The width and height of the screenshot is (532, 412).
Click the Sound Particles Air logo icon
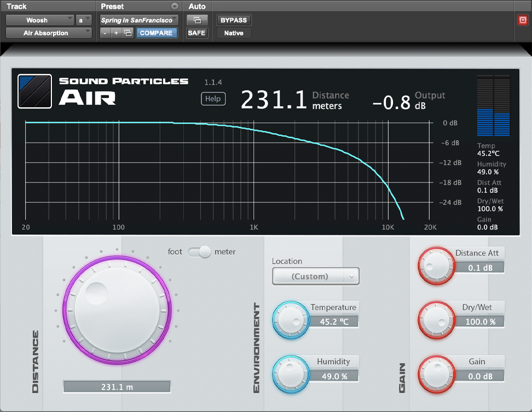click(34, 91)
